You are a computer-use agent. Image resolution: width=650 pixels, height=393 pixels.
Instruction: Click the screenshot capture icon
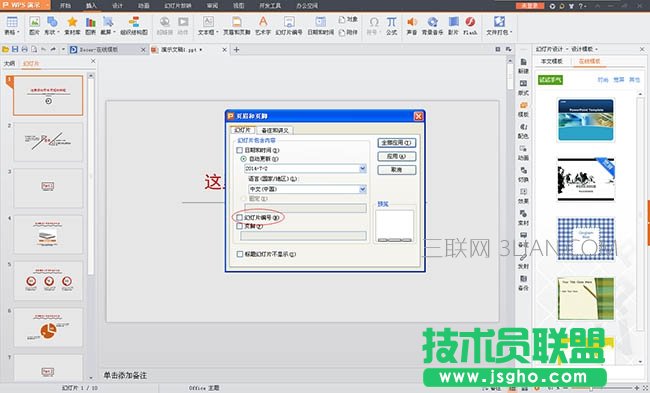[x=108, y=22]
